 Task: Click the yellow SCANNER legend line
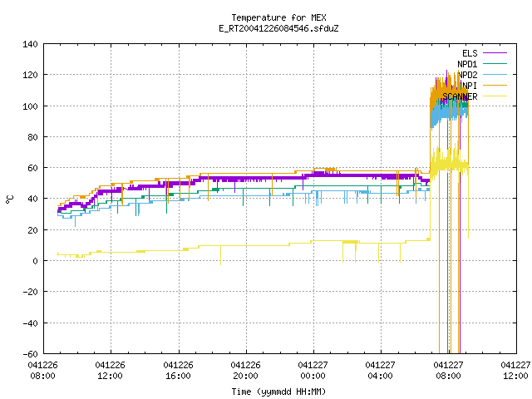495,96
